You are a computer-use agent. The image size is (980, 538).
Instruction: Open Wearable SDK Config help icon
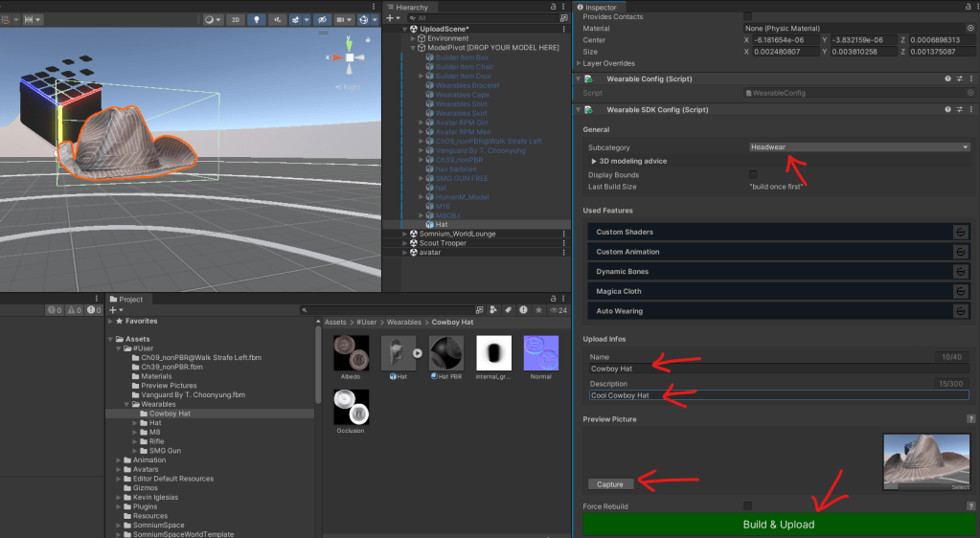point(946,110)
